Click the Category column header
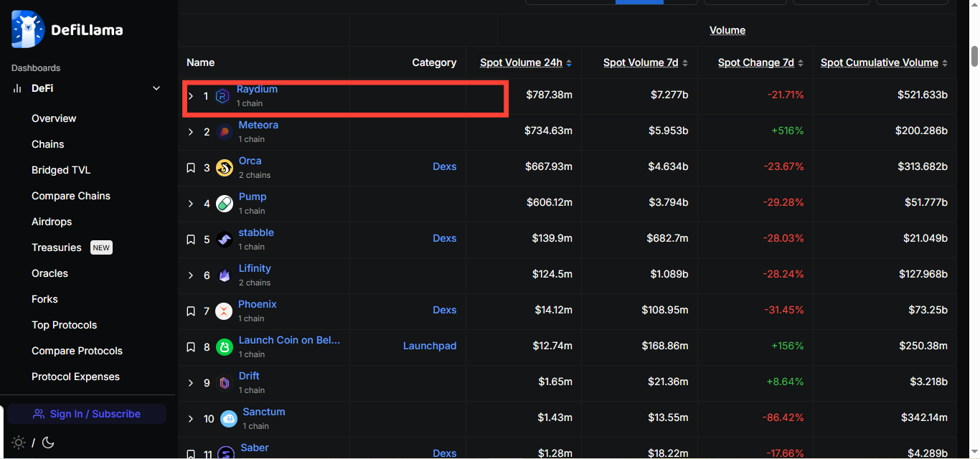980x459 pixels. pos(434,62)
